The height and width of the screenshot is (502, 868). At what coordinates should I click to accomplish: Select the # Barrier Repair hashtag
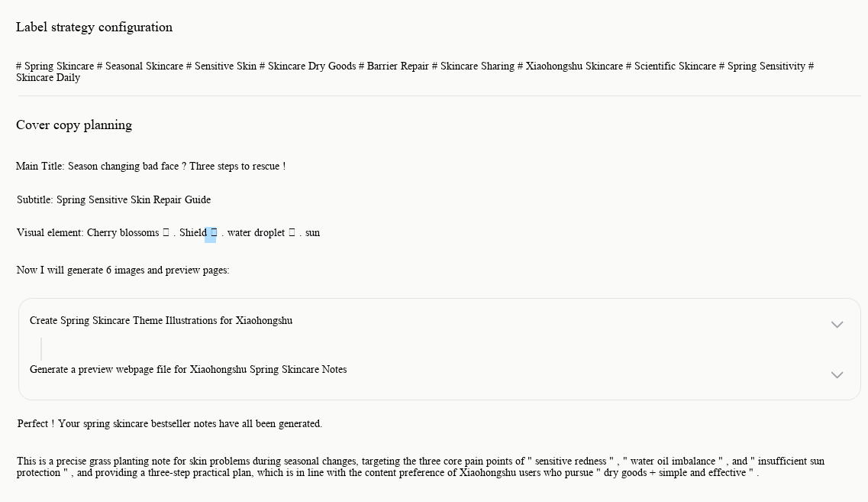pos(394,66)
